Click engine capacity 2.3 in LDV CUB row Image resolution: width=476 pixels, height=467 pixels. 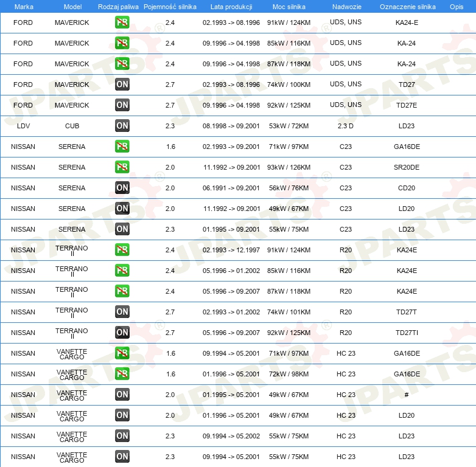(170, 126)
